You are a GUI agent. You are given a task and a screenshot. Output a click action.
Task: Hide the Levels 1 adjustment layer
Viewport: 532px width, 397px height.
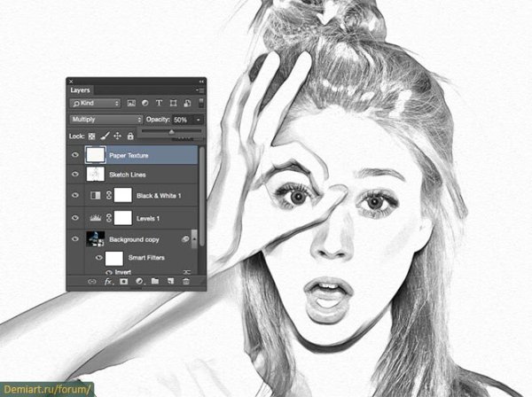(75, 217)
